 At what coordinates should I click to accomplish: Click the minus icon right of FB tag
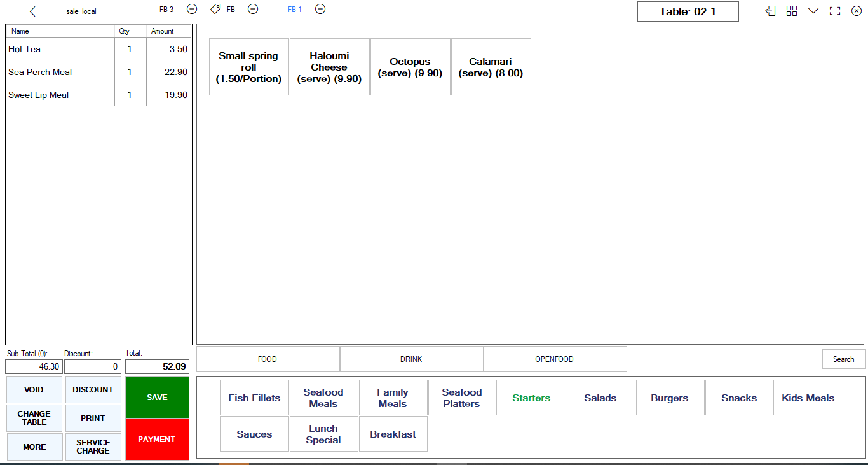(253, 9)
